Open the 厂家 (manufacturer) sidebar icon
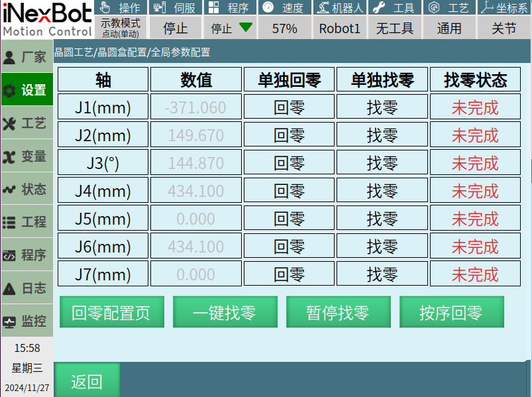The height and width of the screenshot is (397, 532). click(x=9, y=57)
